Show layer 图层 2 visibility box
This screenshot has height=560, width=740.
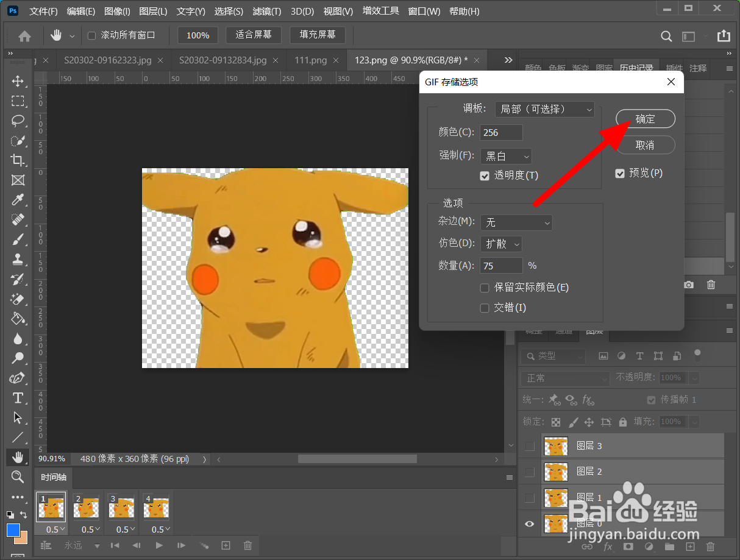pyautogui.click(x=530, y=472)
